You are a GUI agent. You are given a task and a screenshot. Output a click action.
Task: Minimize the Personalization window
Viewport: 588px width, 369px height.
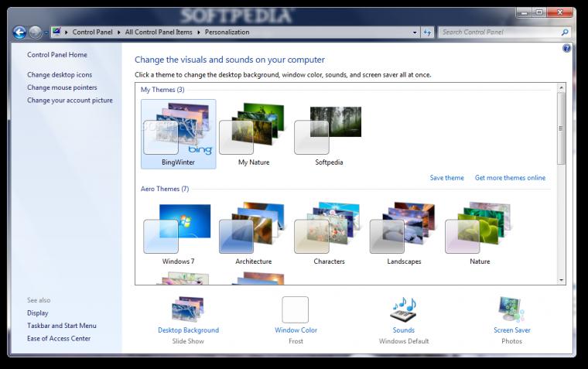pyautogui.click(x=524, y=12)
